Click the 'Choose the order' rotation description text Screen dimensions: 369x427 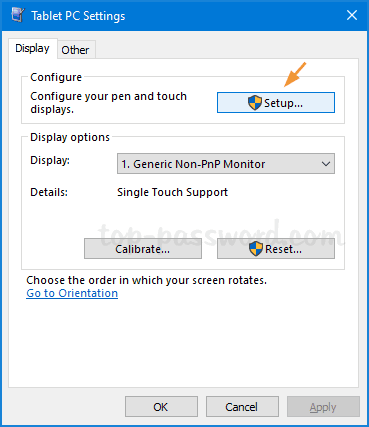coord(147,280)
